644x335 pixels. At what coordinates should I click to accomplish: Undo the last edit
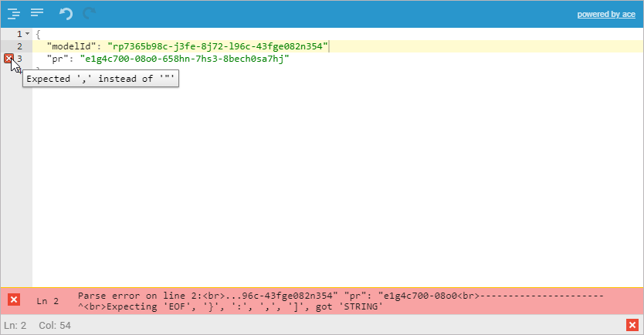(x=66, y=13)
